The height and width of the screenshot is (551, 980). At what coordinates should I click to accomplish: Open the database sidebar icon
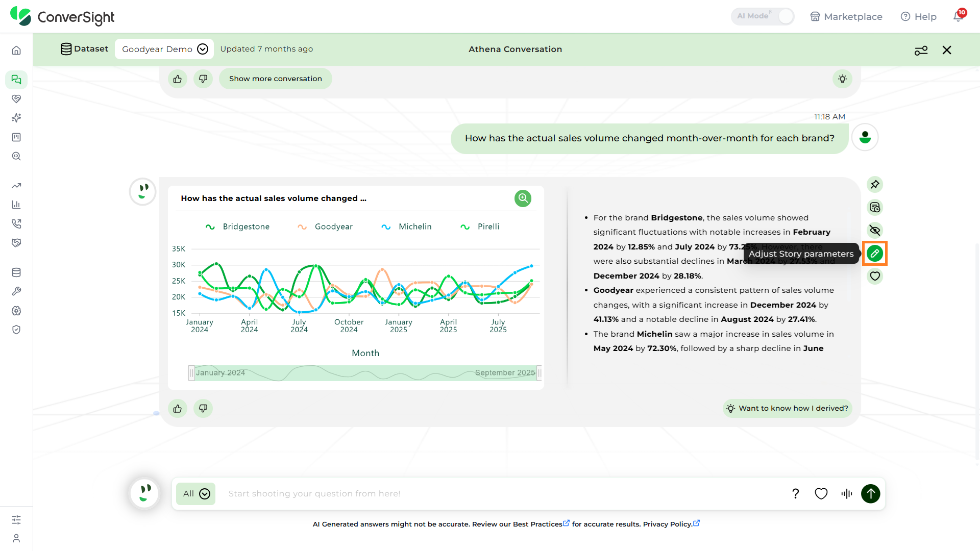click(16, 272)
